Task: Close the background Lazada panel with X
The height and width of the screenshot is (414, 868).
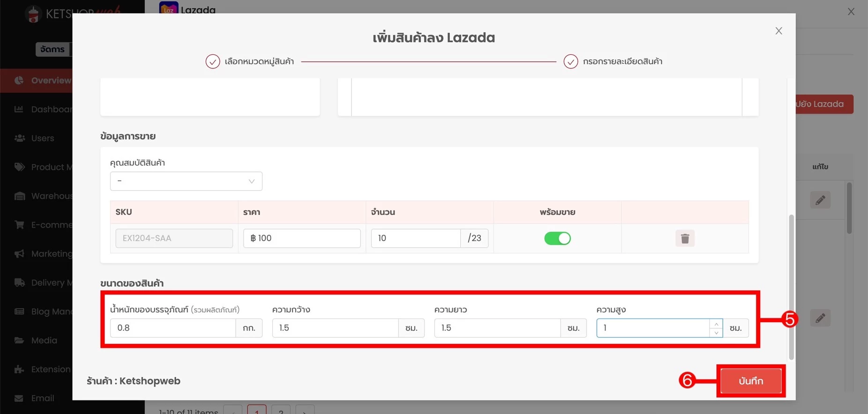Action: coord(851,12)
